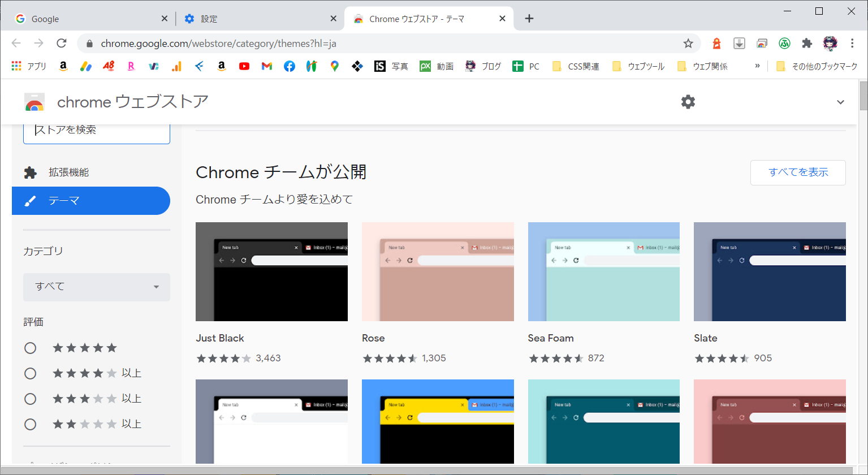Select the Chrome ウェブストア テーマ tab
The image size is (868, 475).
coord(428,19)
